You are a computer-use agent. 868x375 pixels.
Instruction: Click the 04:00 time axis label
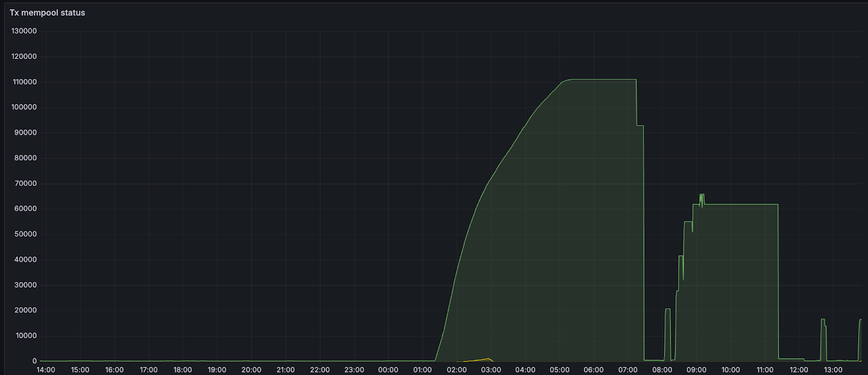pyautogui.click(x=525, y=370)
